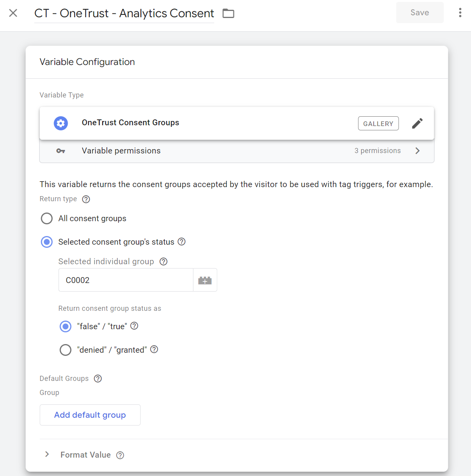
Task: Insert variable using the brick plus icon
Action: [205, 280]
